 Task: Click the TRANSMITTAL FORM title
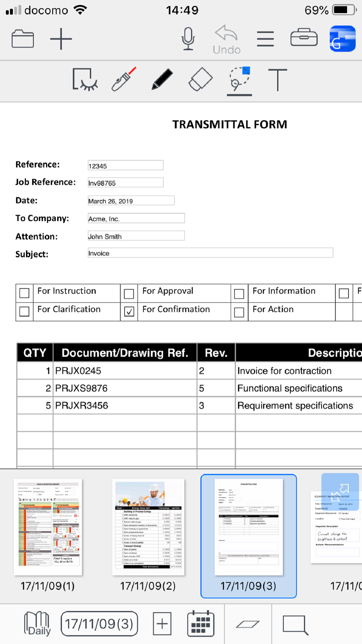click(230, 125)
